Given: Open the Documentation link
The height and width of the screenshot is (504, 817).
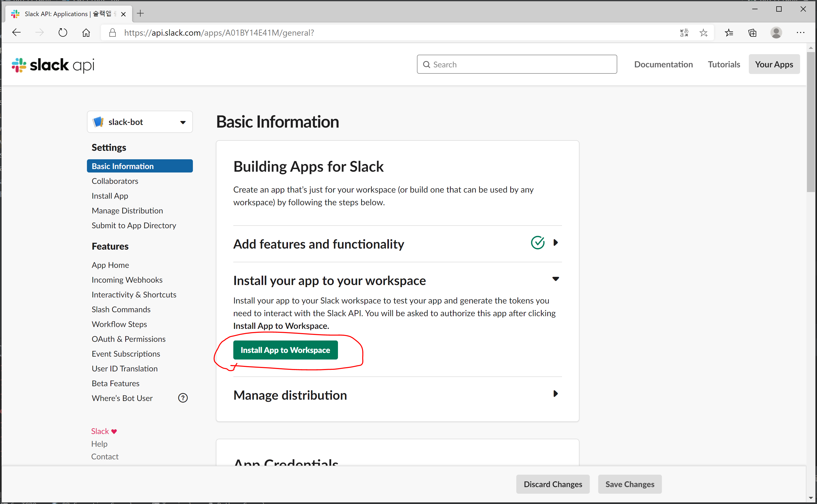Looking at the screenshot, I should click(x=663, y=64).
